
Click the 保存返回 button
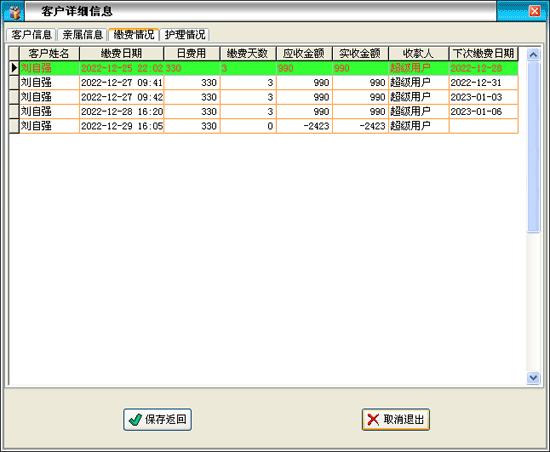tap(157, 419)
